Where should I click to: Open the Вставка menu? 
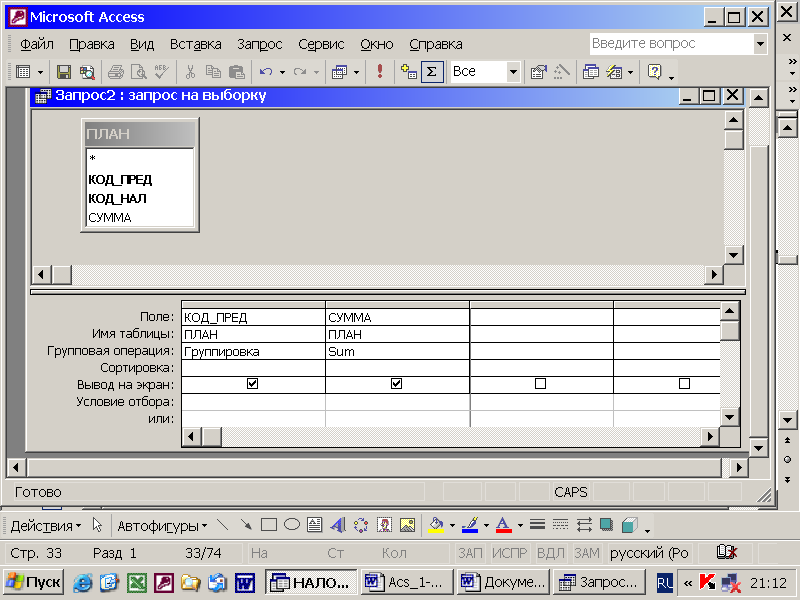[x=195, y=44]
